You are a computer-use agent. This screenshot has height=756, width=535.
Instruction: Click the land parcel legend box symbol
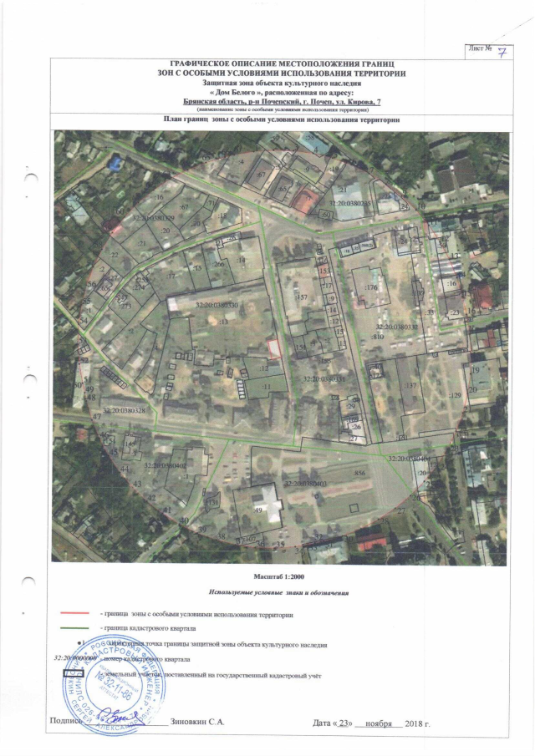pyautogui.click(x=75, y=672)
